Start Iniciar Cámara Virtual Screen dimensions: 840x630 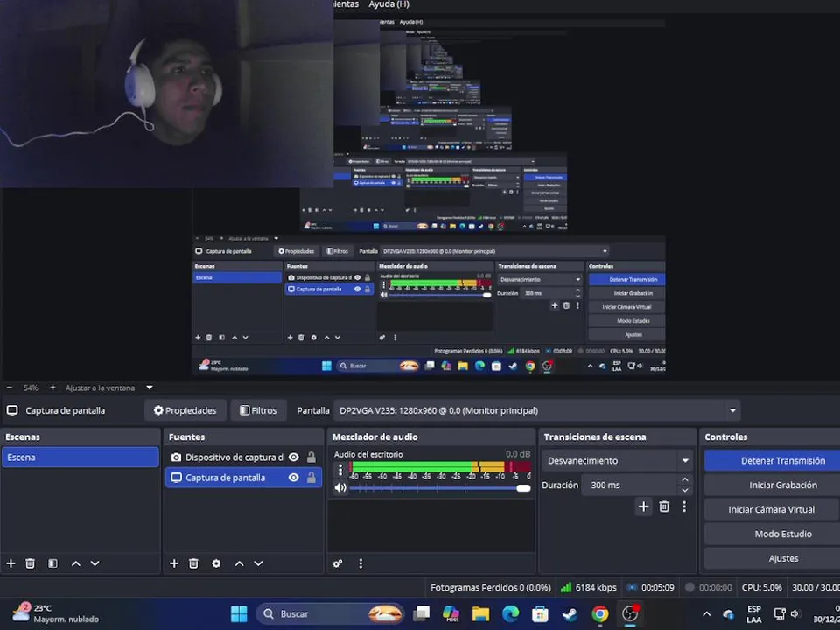(772, 510)
